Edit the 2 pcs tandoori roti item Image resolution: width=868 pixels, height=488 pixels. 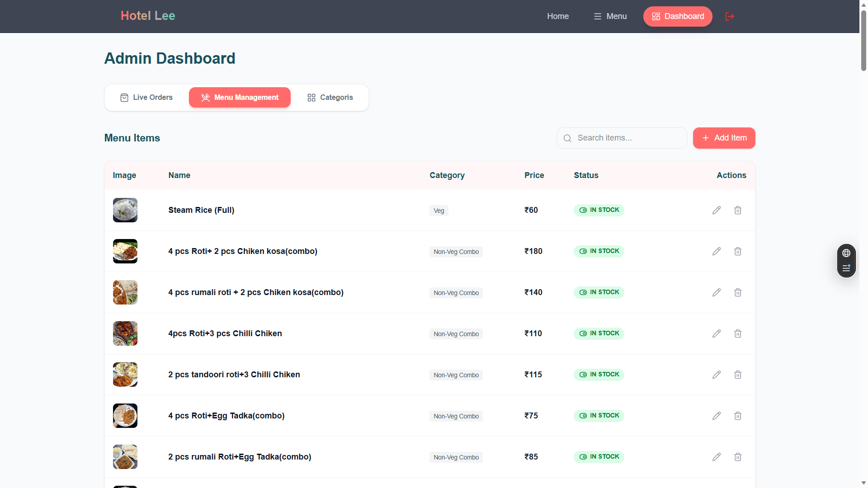point(717,375)
